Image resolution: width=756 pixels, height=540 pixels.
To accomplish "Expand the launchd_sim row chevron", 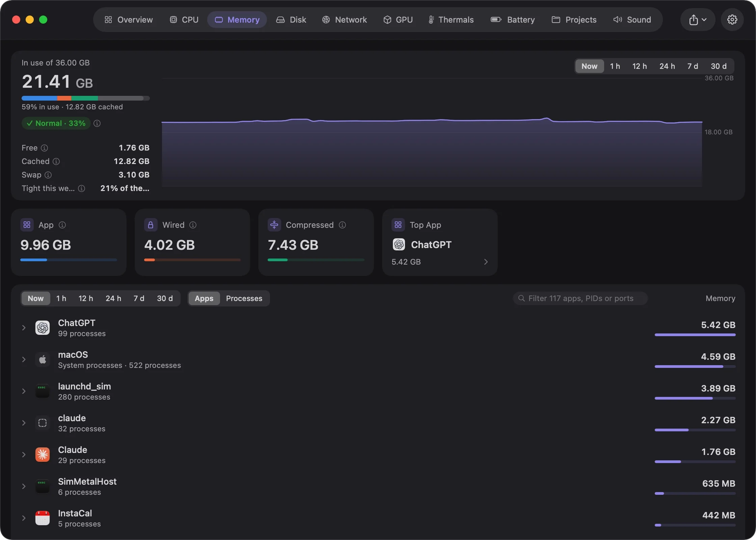I will [24, 391].
